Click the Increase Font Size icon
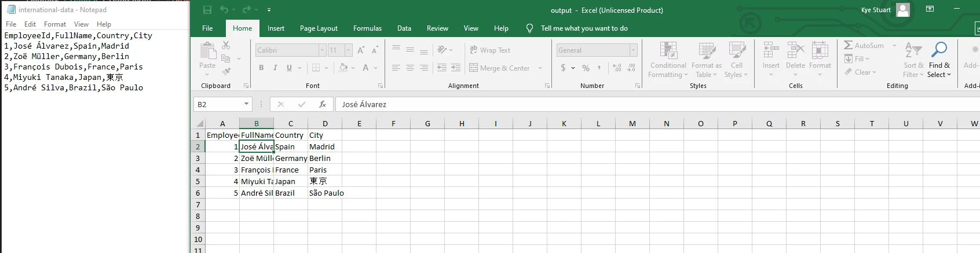 tap(361, 50)
